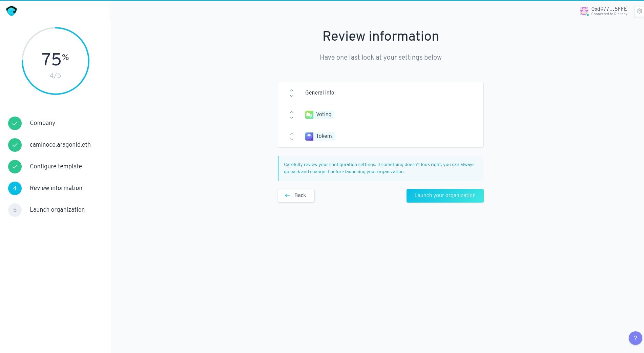Click the 75% circular progress indicator

[x=56, y=61]
